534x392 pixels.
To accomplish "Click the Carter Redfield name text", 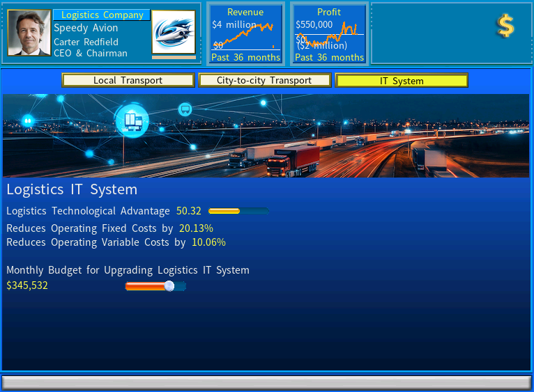I will (86, 42).
